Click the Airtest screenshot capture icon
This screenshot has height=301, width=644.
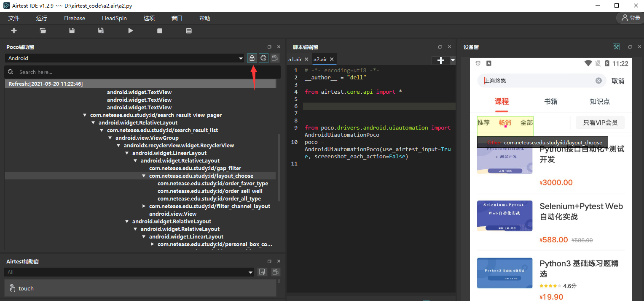pyautogui.click(x=262, y=272)
